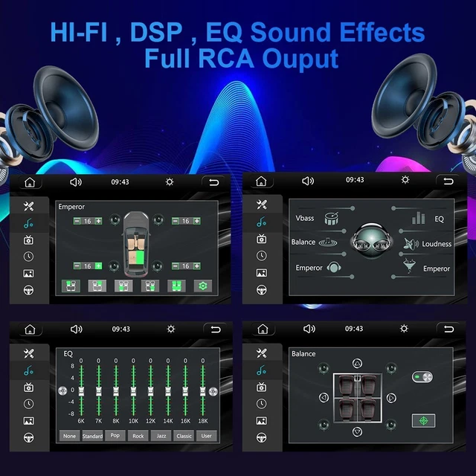
Task: Go back from the Balance screen
Action: pos(448,329)
